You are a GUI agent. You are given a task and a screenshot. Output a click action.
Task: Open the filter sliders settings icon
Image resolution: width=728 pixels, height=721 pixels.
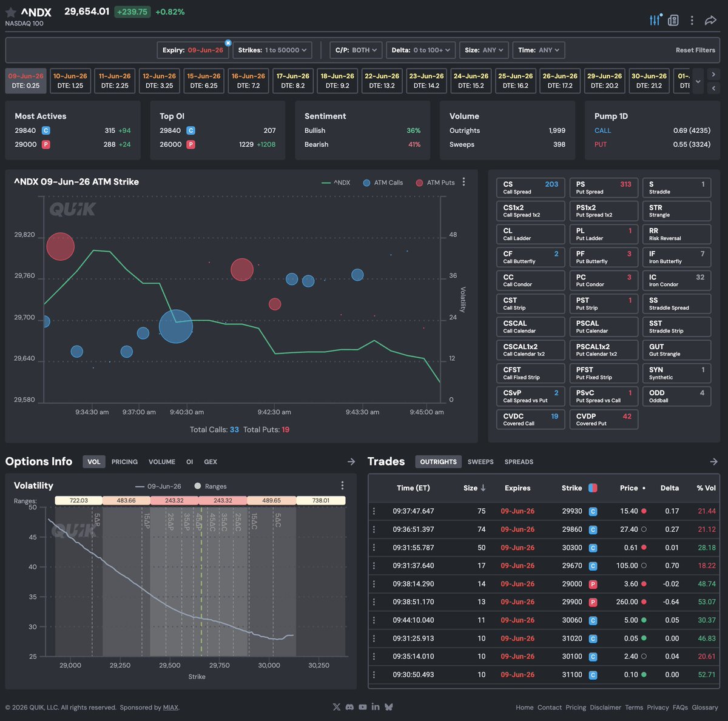pyautogui.click(x=655, y=20)
